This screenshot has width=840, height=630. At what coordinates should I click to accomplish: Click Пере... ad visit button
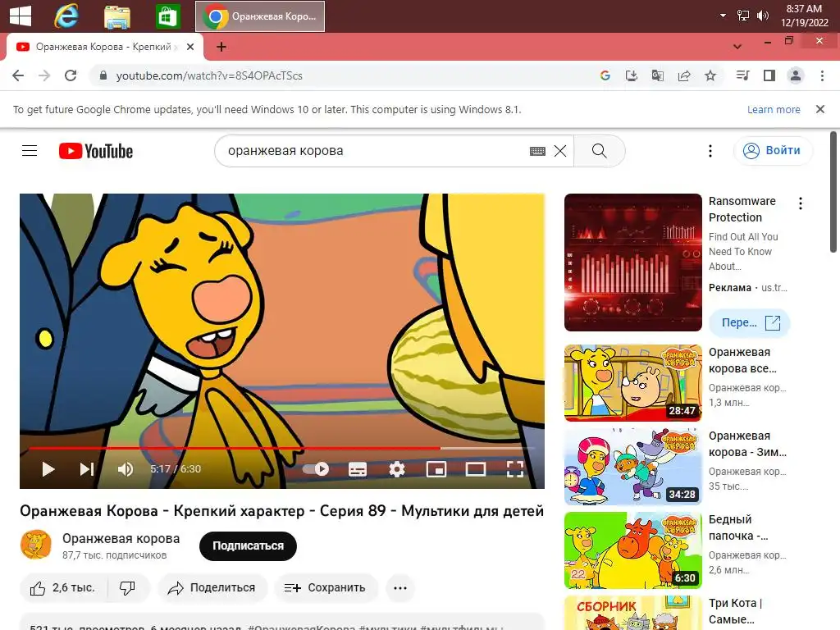click(750, 323)
